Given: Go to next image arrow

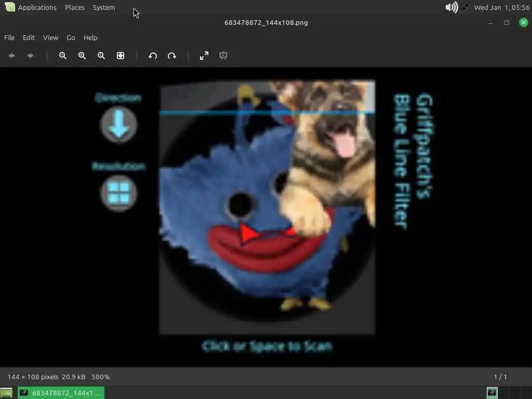Looking at the screenshot, I should 30,56.
